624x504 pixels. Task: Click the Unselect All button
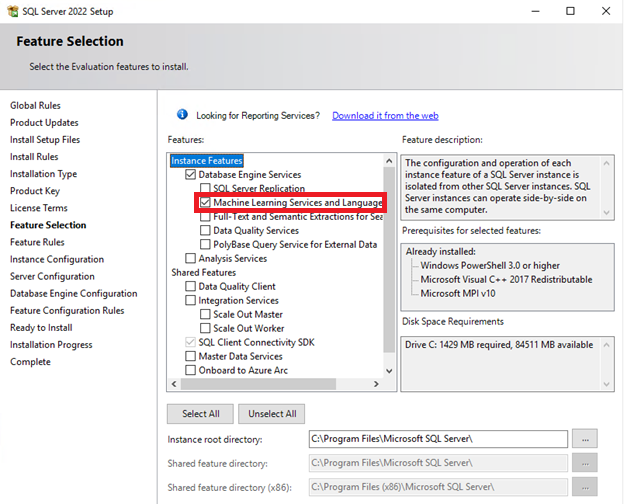coord(272,414)
